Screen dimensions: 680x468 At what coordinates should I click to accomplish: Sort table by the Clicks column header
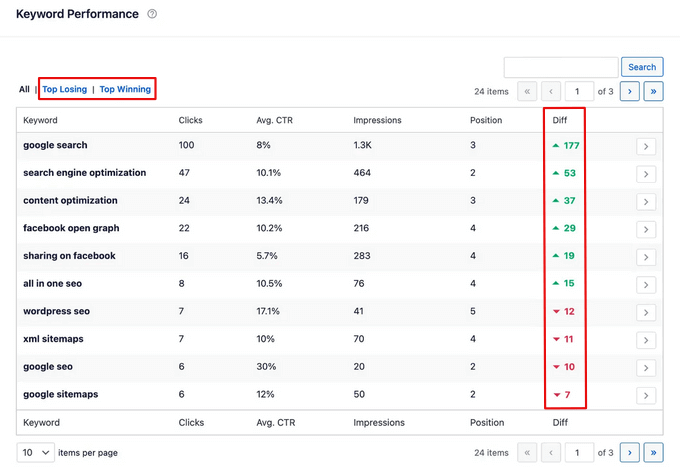(x=190, y=120)
